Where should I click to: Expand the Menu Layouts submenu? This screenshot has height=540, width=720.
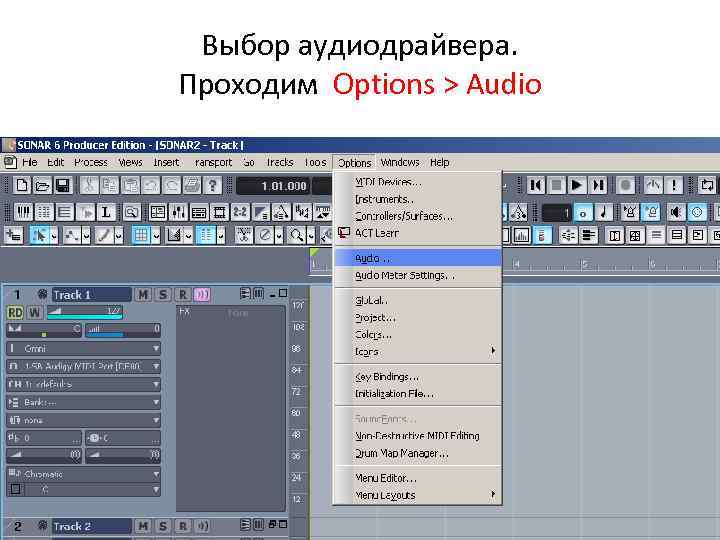pyautogui.click(x=417, y=495)
